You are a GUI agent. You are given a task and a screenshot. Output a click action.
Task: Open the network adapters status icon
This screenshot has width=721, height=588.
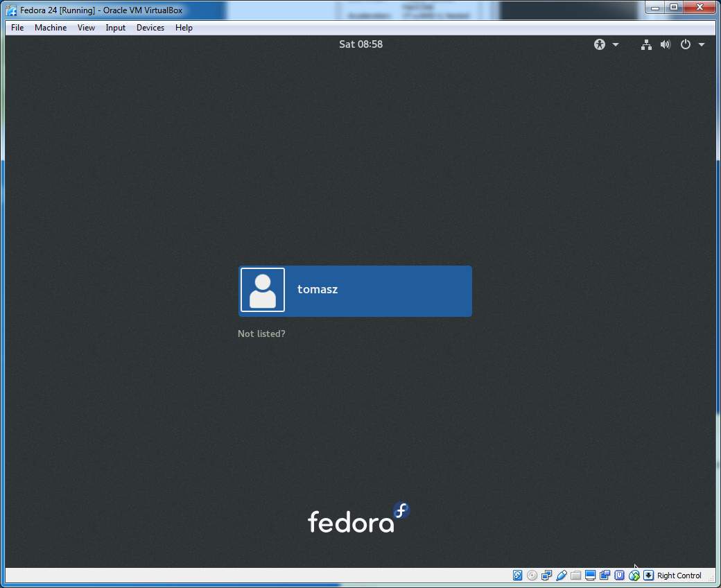coord(547,575)
